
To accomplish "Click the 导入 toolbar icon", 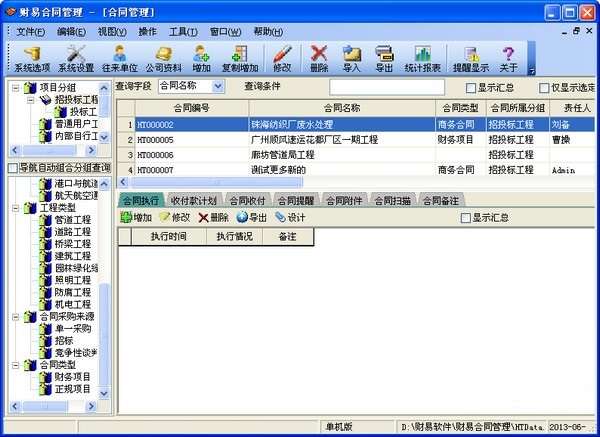I will pos(352,59).
